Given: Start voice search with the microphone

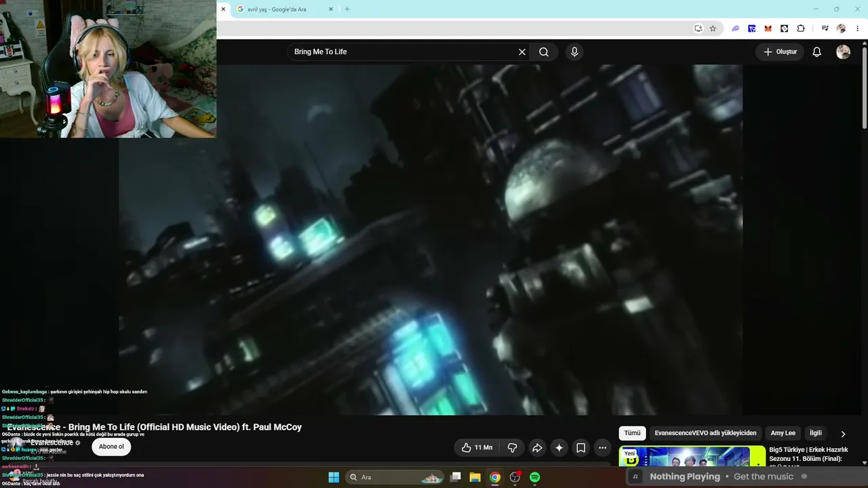Looking at the screenshot, I should click(x=574, y=52).
